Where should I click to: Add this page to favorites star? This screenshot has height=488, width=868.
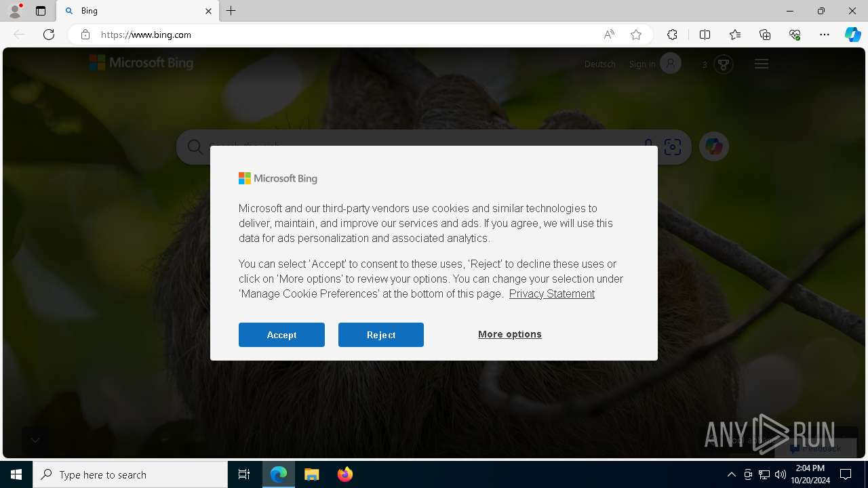[x=636, y=35]
